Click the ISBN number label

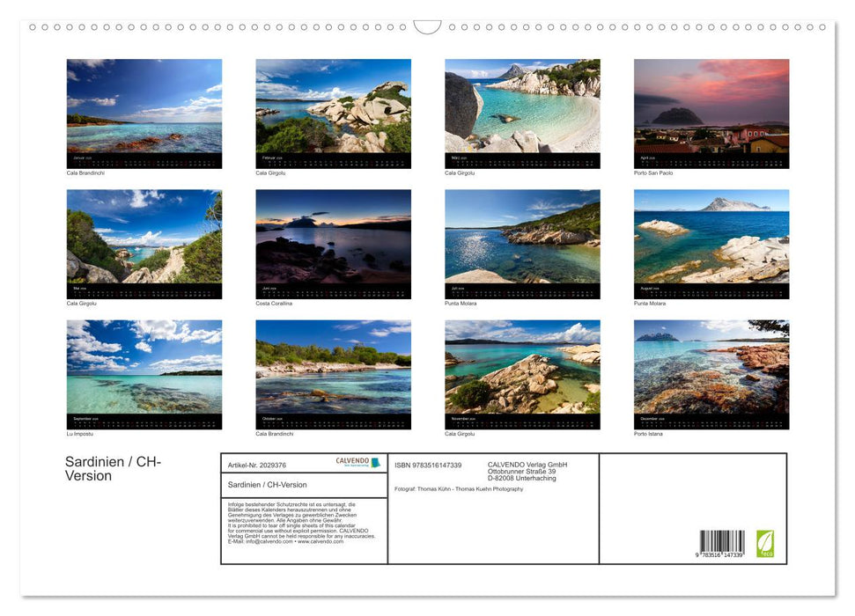pyautogui.click(x=427, y=466)
